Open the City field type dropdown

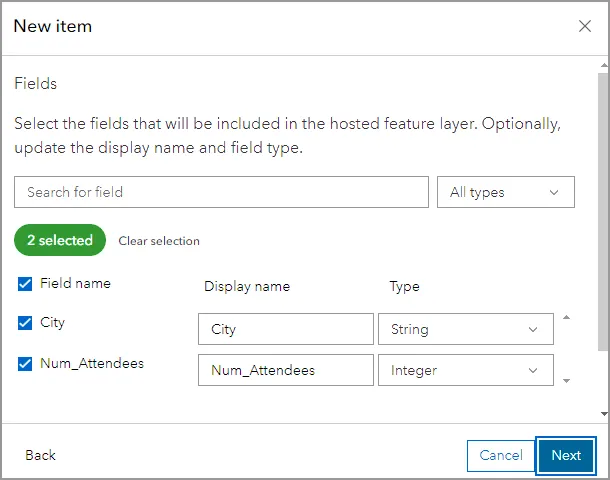click(465, 329)
